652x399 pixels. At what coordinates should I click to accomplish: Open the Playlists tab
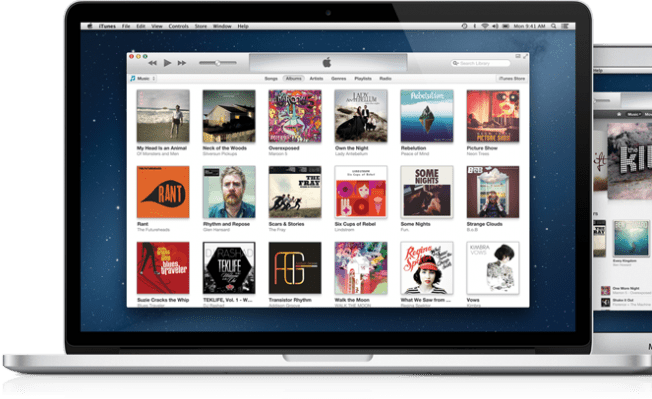coord(363,79)
